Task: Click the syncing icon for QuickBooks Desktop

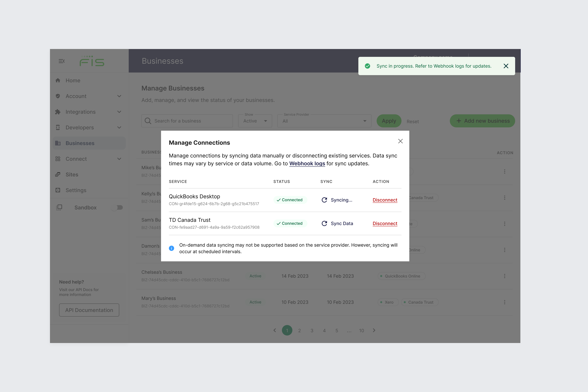Action: pos(324,200)
